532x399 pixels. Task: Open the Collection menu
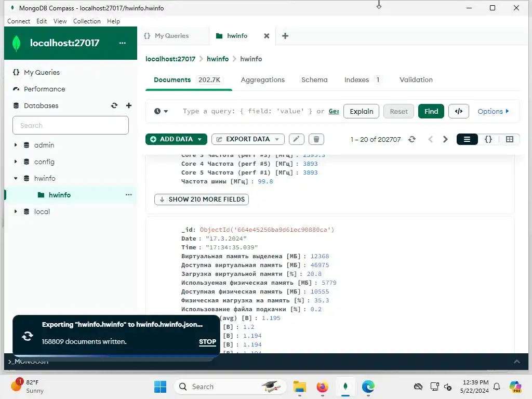click(x=87, y=21)
